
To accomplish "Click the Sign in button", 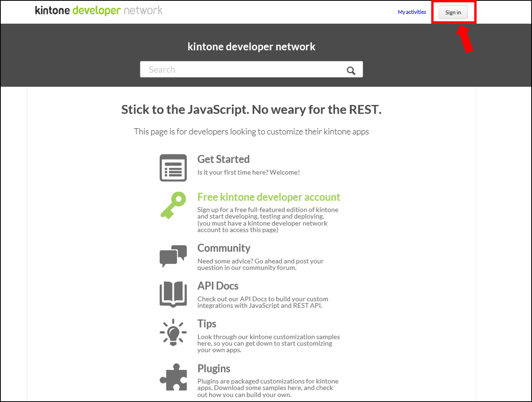I will (x=453, y=12).
